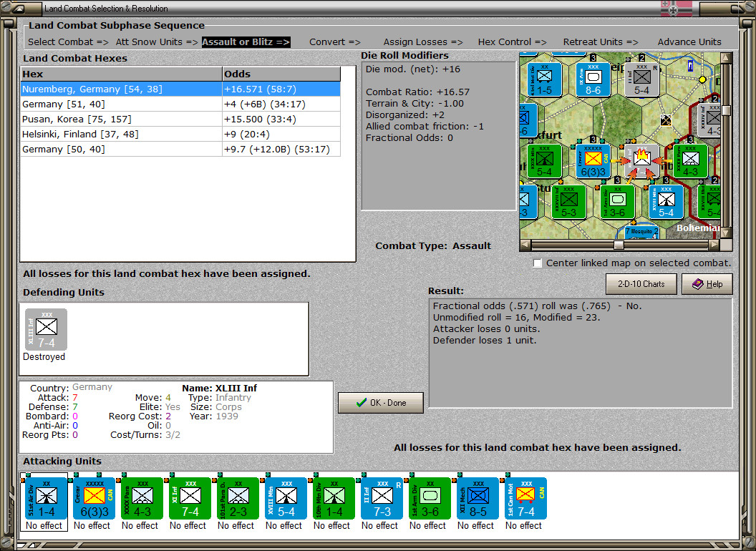Click the map vertical scrollbar down arrow
Viewport: 756px width, 551px height.
pyautogui.click(x=726, y=233)
